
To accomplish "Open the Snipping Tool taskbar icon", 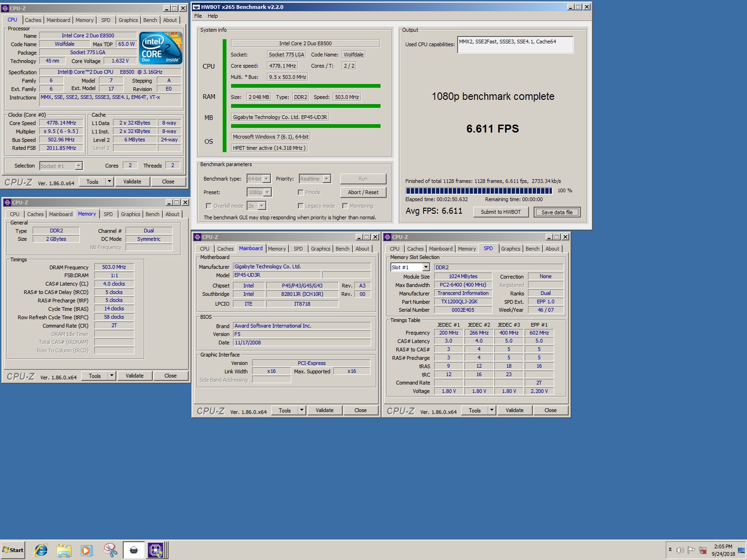I will pyautogui.click(x=110, y=551).
